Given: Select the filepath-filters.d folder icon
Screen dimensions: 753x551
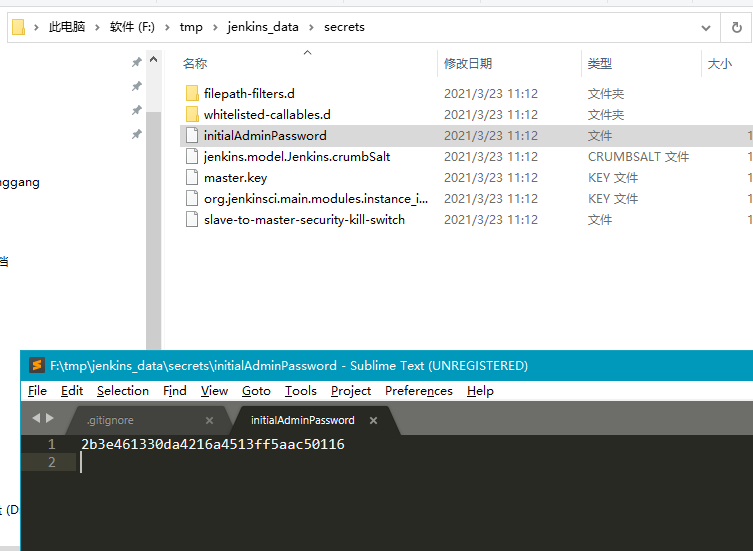Looking at the screenshot, I should 192,93.
